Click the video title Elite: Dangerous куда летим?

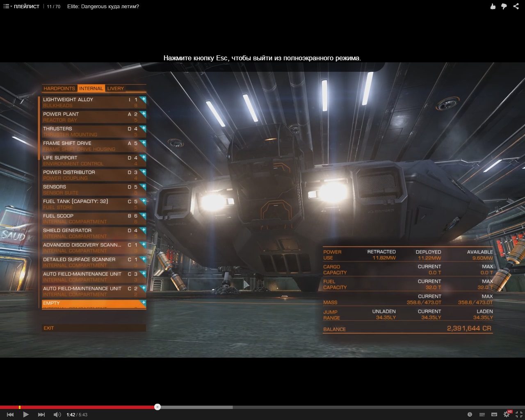coord(103,7)
